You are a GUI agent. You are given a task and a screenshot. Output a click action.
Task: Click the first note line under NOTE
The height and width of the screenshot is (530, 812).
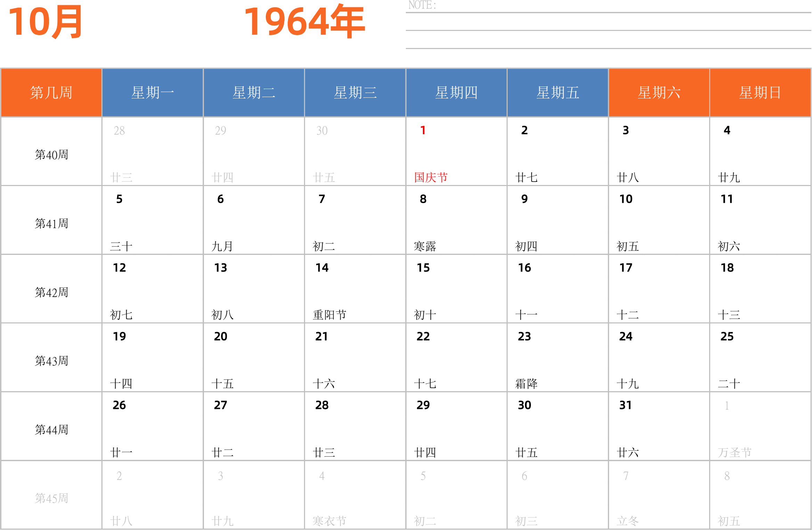608,13
